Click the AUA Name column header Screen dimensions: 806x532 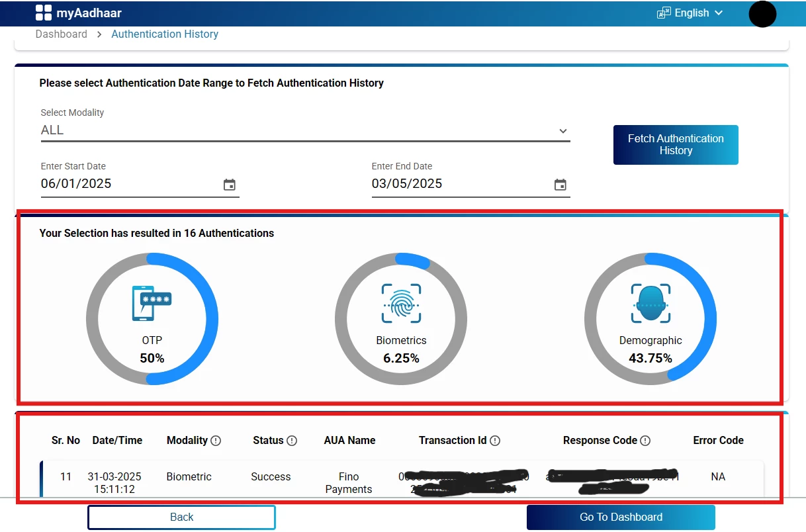point(349,440)
